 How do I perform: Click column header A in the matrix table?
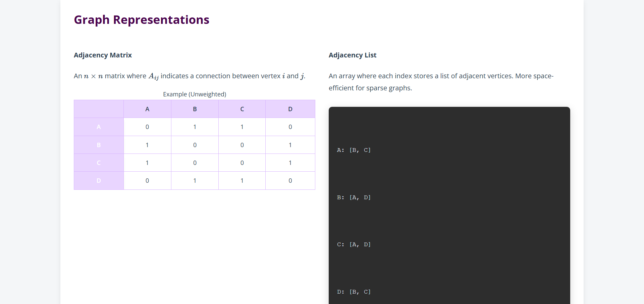[147, 109]
